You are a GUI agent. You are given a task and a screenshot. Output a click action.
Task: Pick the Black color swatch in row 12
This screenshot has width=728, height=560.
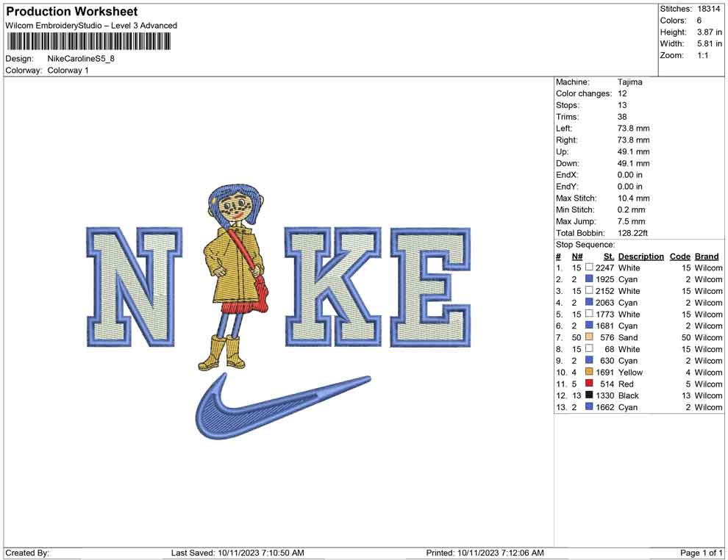(x=589, y=395)
